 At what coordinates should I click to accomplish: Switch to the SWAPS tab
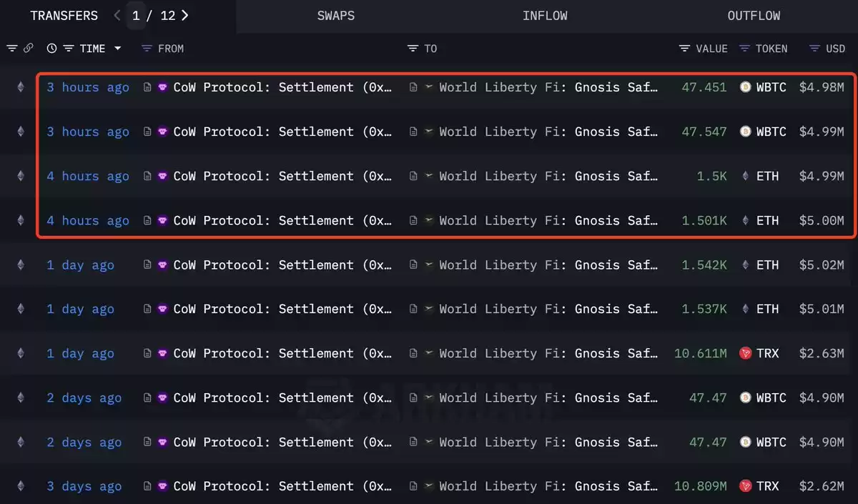pyautogui.click(x=336, y=16)
